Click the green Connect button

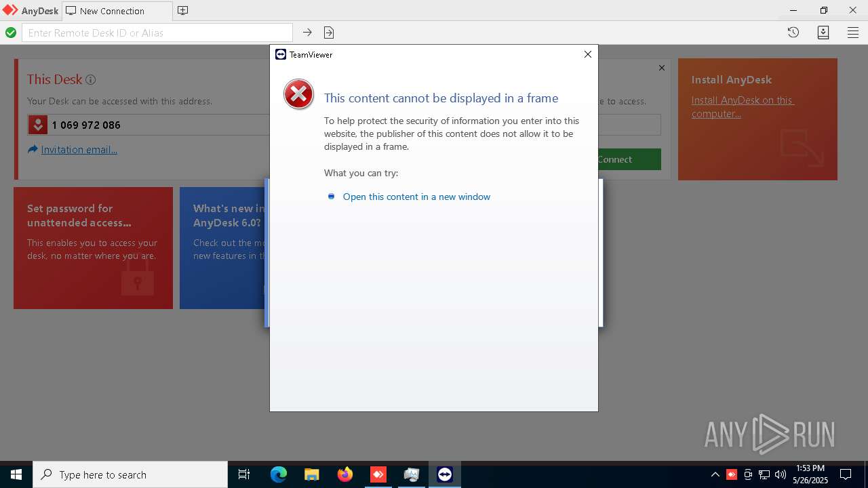coord(629,159)
